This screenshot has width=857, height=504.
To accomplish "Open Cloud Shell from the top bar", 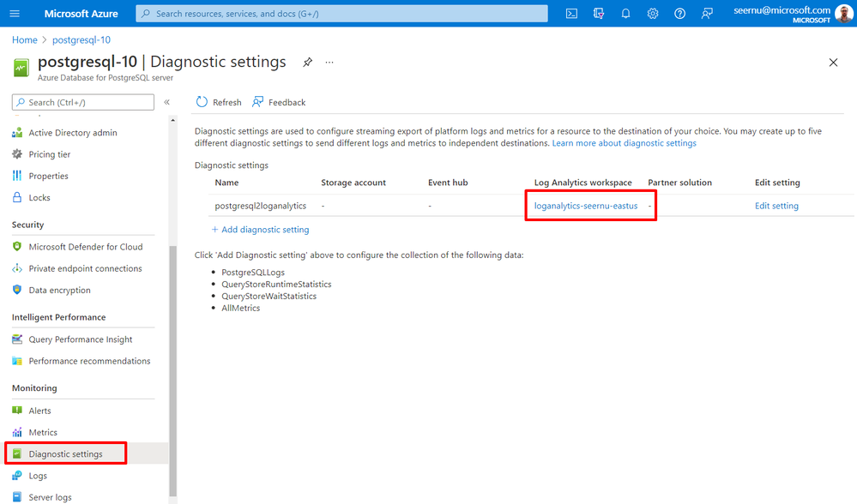I will pyautogui.click(x=571, y=14).
